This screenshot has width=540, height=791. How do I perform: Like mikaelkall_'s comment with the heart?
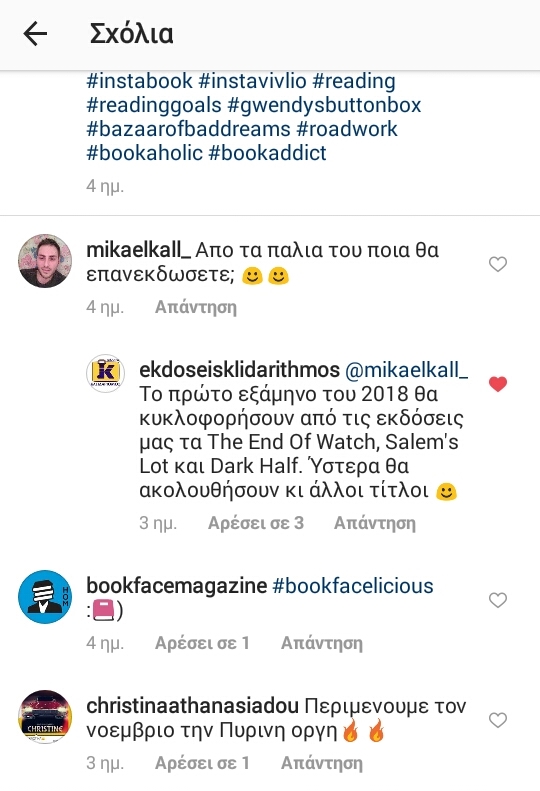click(498, 264)
